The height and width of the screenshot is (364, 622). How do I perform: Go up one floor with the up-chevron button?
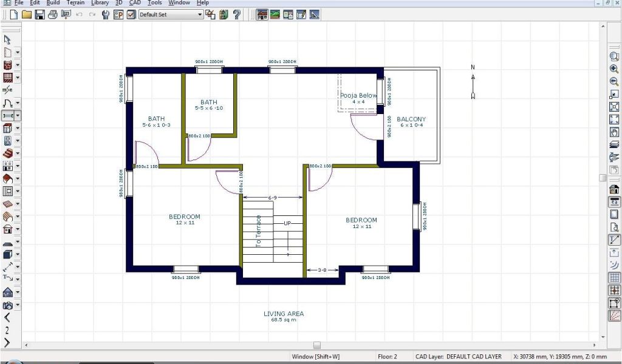point(7,317)
